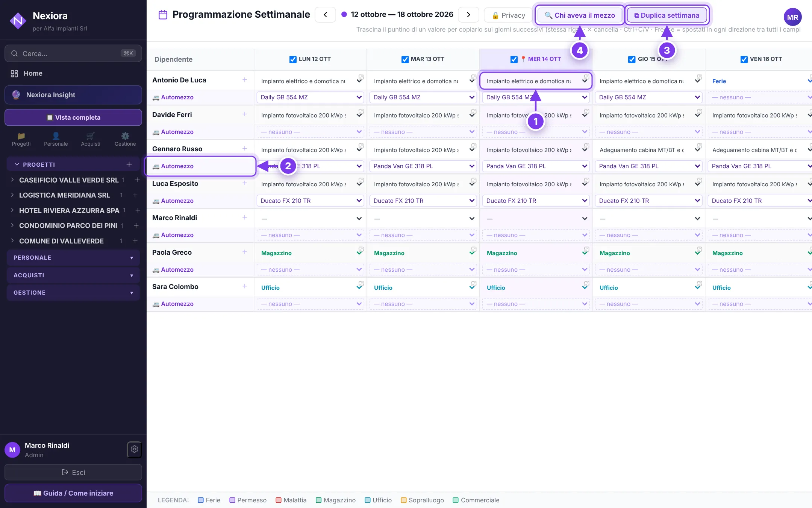The width and height of the screenshot is (812, 508).
Task: Open Nexiora Insight
Action: (73, 95)
